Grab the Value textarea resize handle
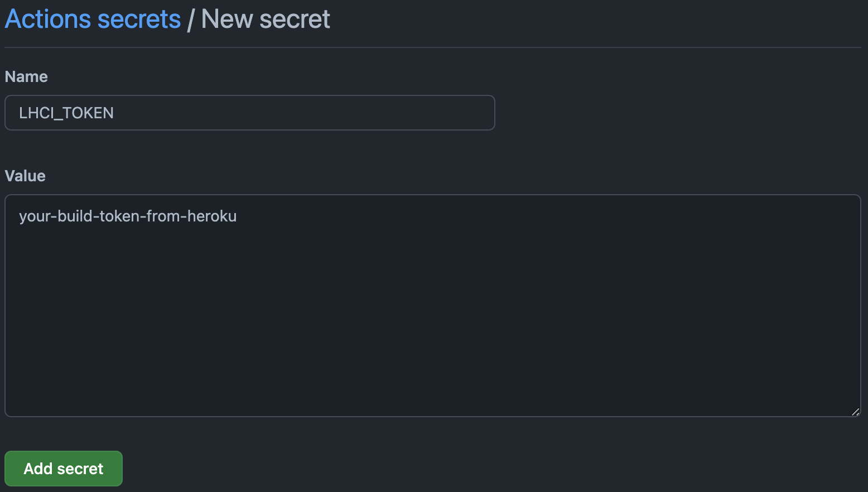The width and height of the screenshot is (868, 492). pos(855,412)
